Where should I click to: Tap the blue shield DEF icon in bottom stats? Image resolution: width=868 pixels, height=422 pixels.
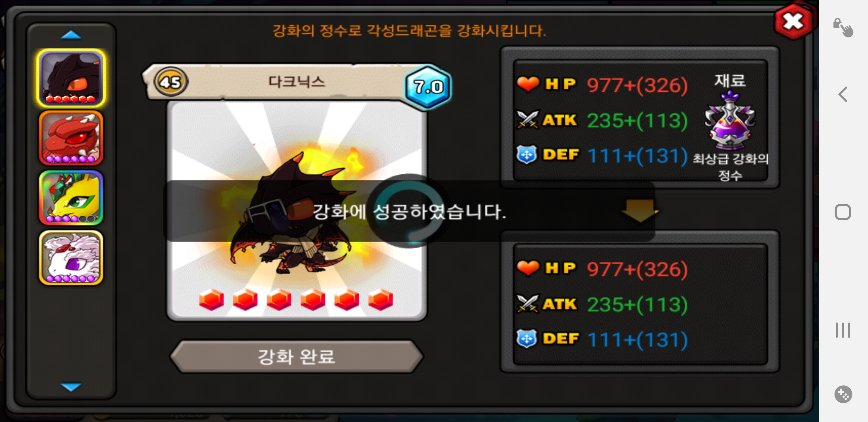point(527,338)
